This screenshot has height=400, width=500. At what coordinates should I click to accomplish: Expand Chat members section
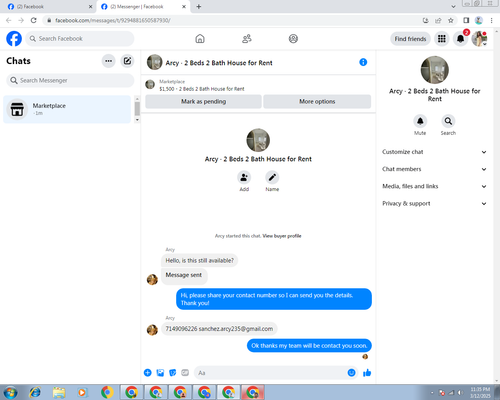[x=434, y=169]
